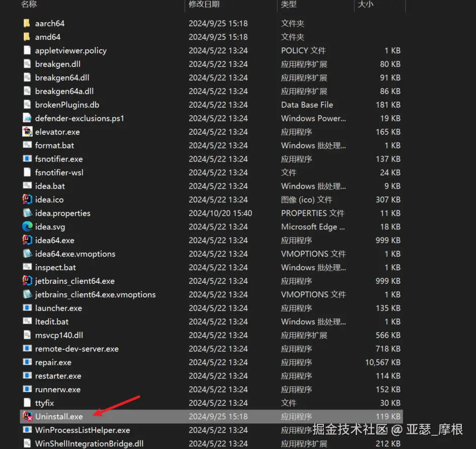Click the aarch64 folder icon

27,23
